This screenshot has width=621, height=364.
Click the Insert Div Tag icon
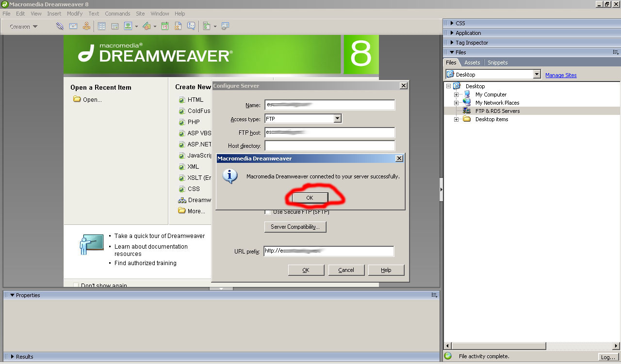click(x=115, y=26)
